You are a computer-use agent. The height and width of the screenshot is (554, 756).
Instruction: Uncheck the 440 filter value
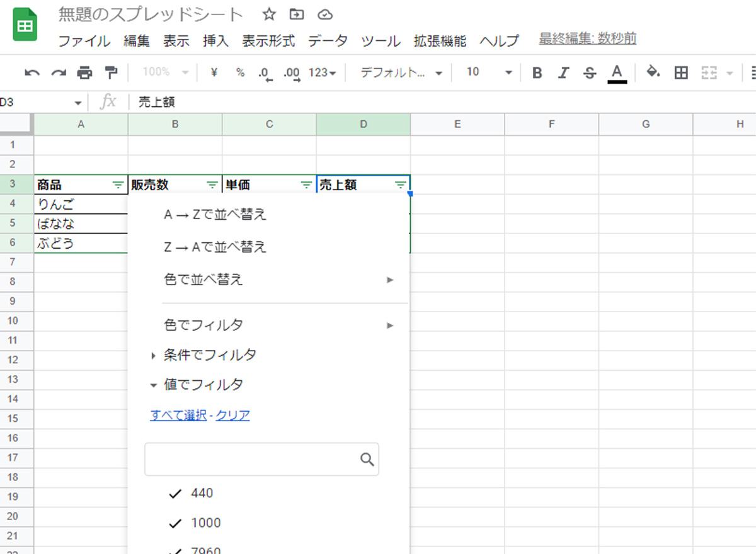click(176, 494)
